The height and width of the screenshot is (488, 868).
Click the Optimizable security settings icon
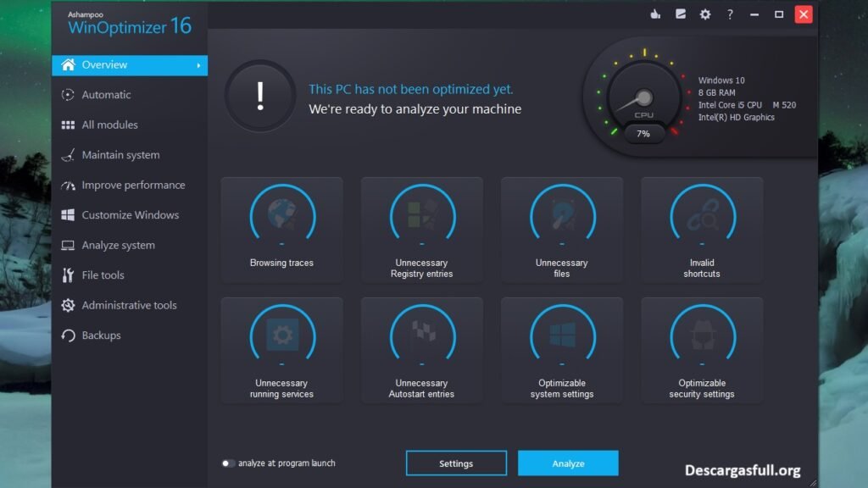pos(702,336)
